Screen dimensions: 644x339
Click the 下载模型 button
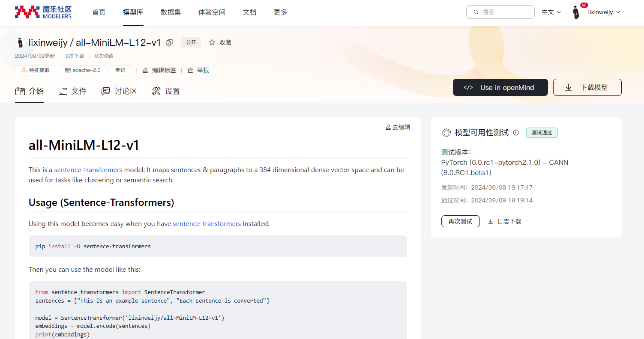point(587,87)
